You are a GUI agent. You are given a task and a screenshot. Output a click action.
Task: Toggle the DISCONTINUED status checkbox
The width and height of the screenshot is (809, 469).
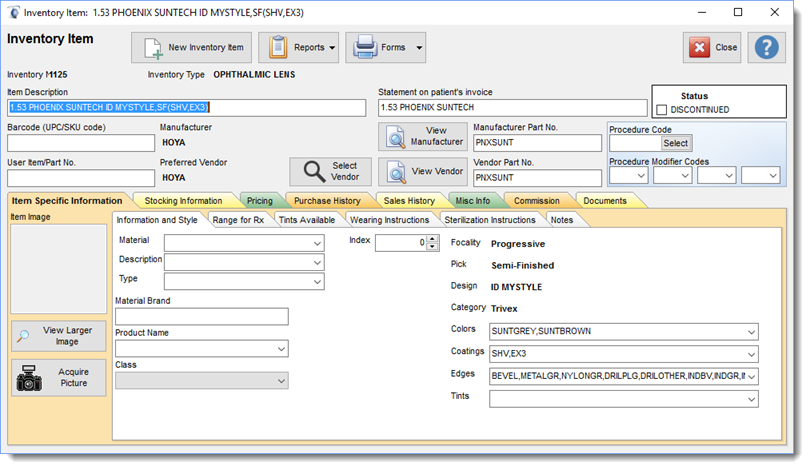662,110
